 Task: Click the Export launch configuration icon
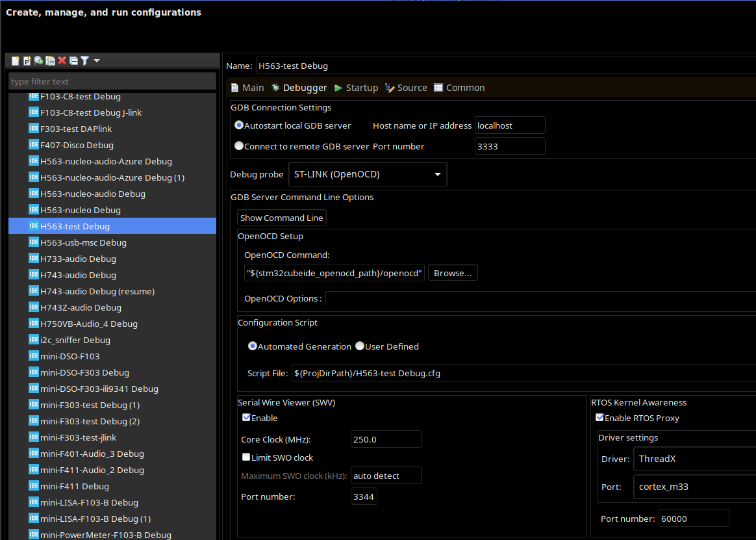39,60
